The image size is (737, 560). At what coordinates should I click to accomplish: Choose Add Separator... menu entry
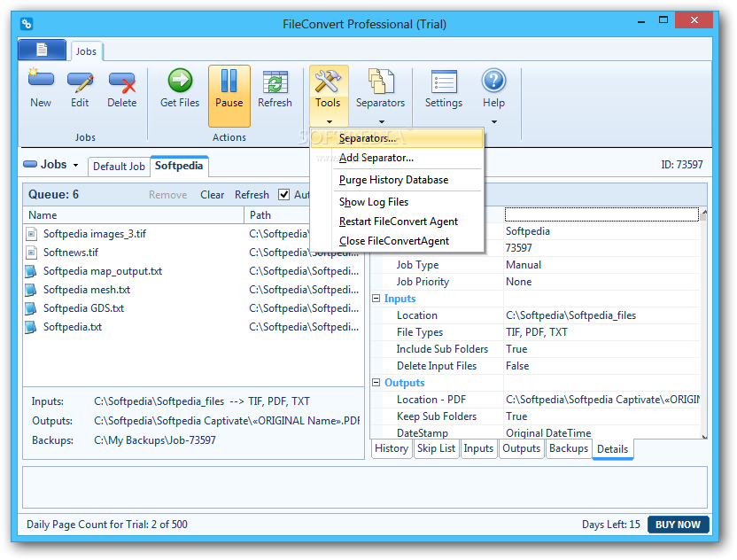coord(397,158)
